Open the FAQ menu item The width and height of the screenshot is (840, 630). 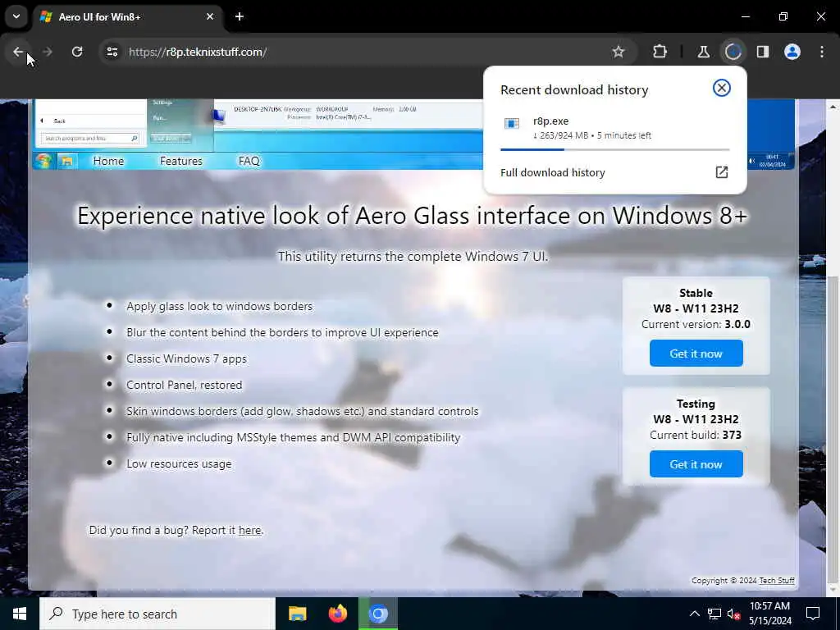pyautogui.click(x=249, y=161)
